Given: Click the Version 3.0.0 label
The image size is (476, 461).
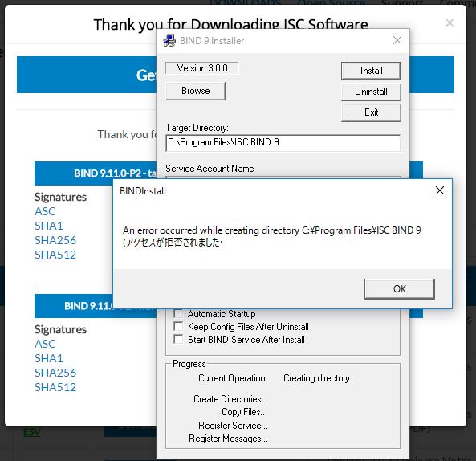Looking at the screenshot, I should coord(202,68).
